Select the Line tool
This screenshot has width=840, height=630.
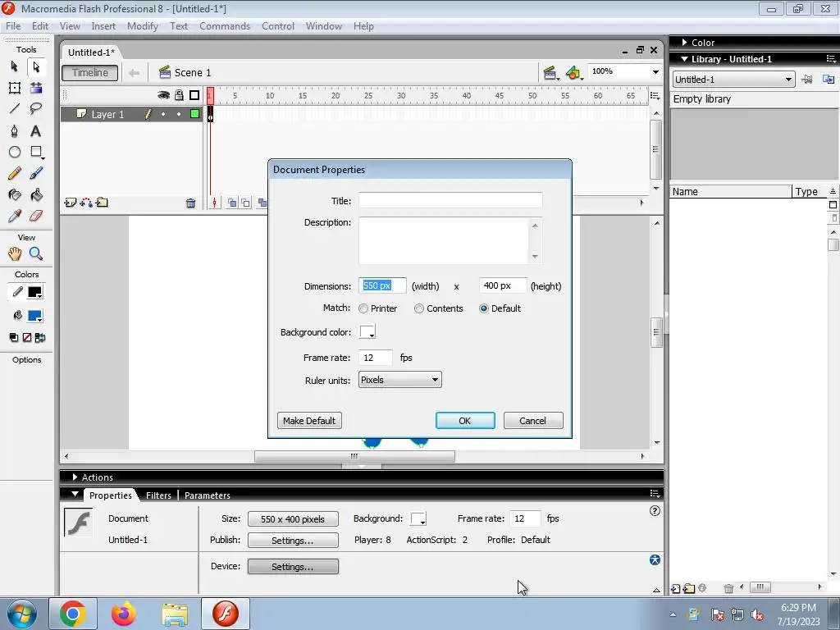point(15,109)
